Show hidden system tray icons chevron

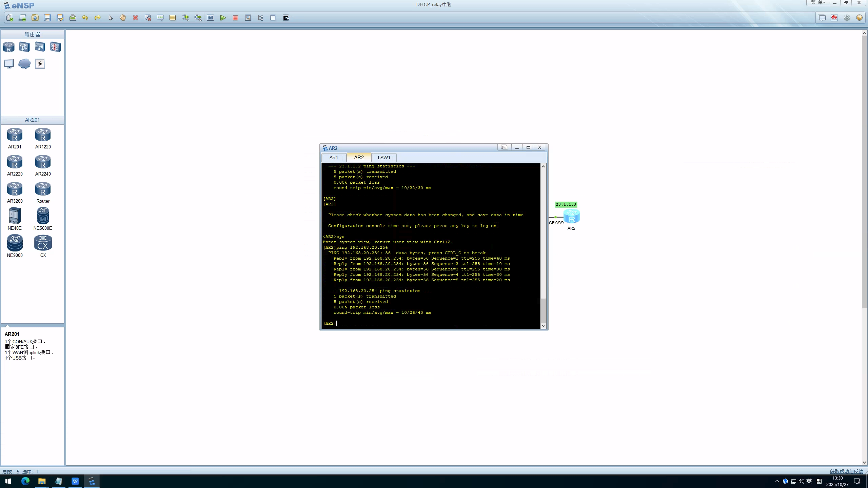[777, 481]
